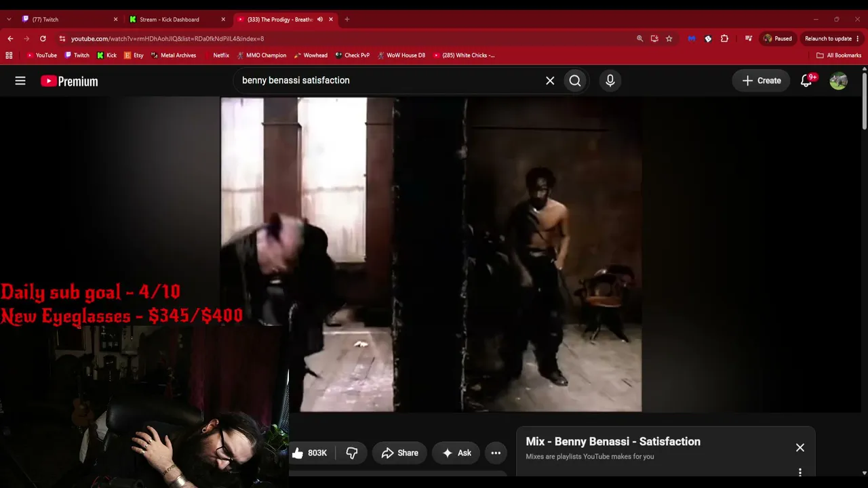868x488 pixels.
Task: Go to YouTube Premium home logo
Action: point(69,81)
